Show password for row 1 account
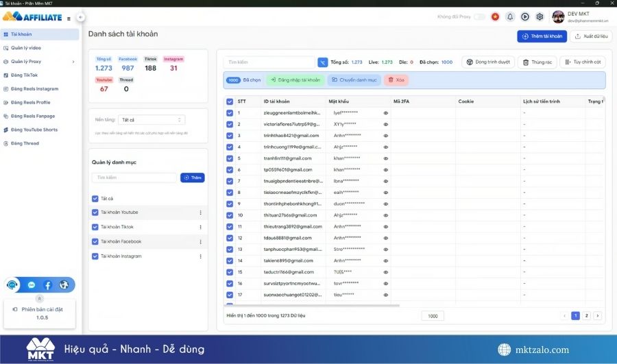Image resolution: width=617 pixels, height=364 pixels. (x=385, y=112)
